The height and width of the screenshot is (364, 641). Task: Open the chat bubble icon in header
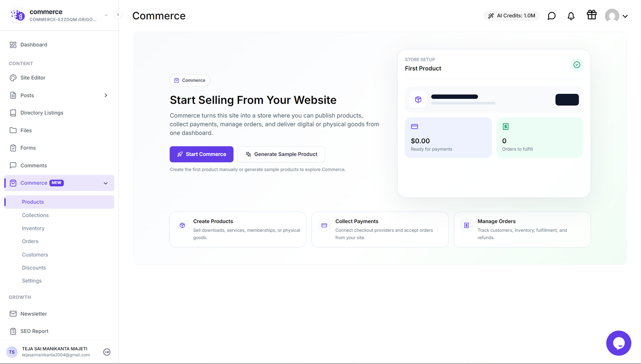pyautogui.click(x=552, y=16)
